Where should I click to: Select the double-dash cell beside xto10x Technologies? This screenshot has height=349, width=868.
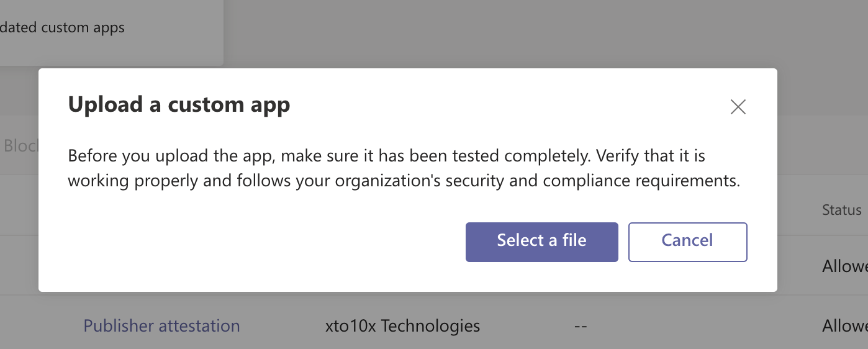click(581, 326)
